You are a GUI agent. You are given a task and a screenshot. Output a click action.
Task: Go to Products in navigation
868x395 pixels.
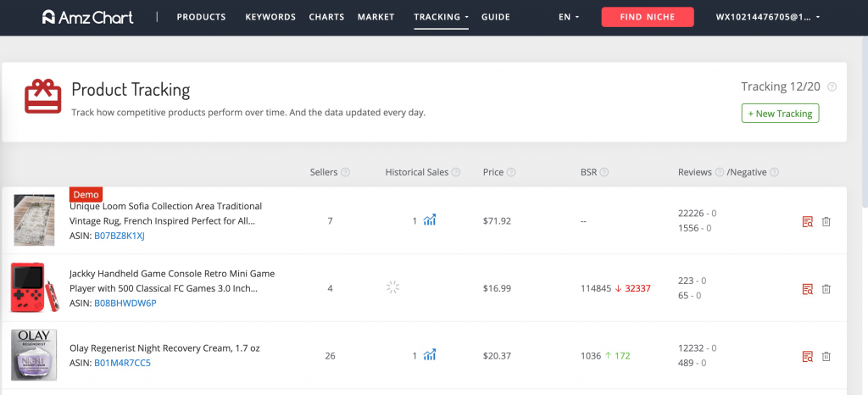[201, 17]
